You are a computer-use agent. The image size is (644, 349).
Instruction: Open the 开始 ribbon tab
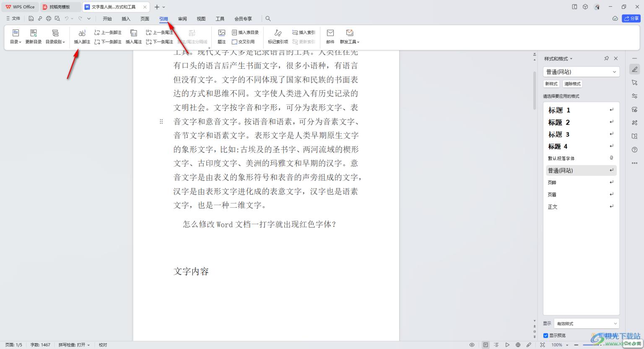107,18
